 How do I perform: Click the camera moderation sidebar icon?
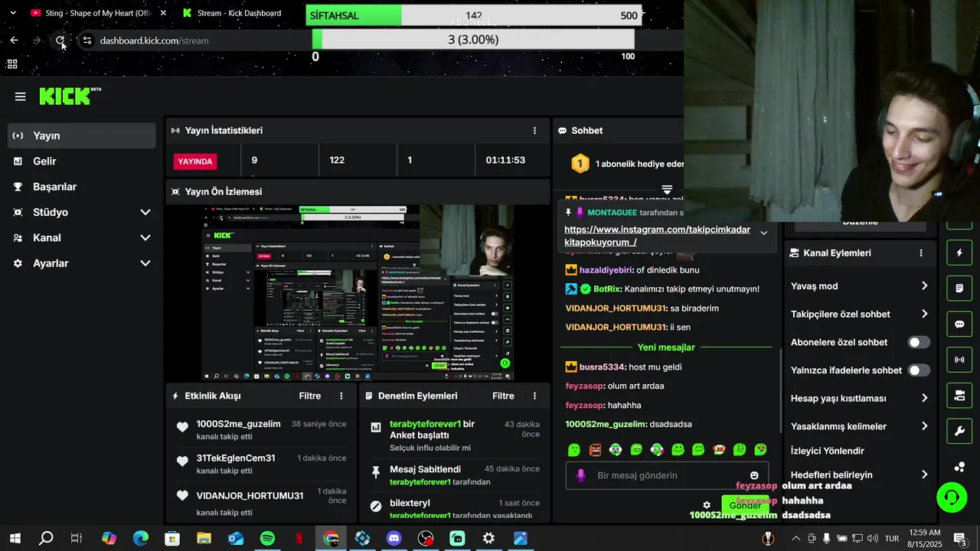point(959,396)
